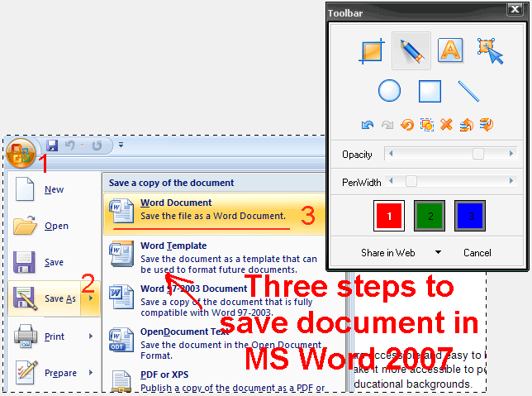532x396 pixels.
Task: Choose the straight line tool
Action: [468, 91]
